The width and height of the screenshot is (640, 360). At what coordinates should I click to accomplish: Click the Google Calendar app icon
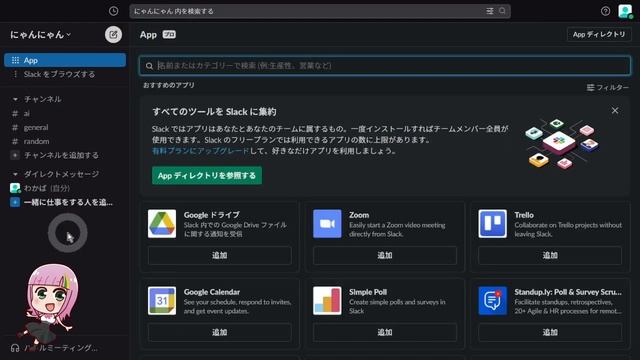[162, 301]
